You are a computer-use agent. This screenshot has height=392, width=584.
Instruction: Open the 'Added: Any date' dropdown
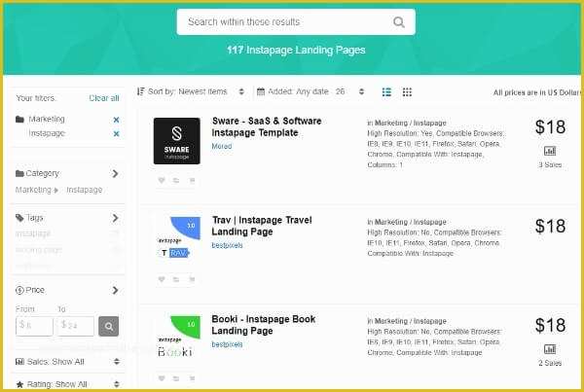310,91
